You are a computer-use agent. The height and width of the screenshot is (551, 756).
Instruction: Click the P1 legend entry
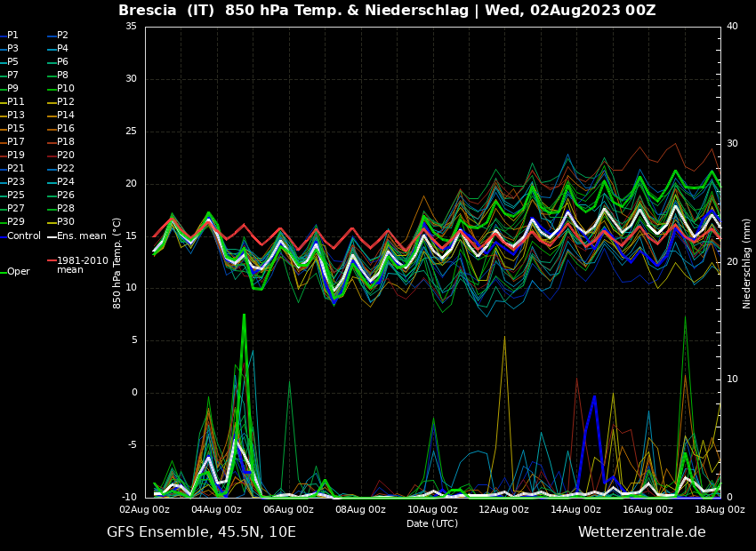pos(9,36)
